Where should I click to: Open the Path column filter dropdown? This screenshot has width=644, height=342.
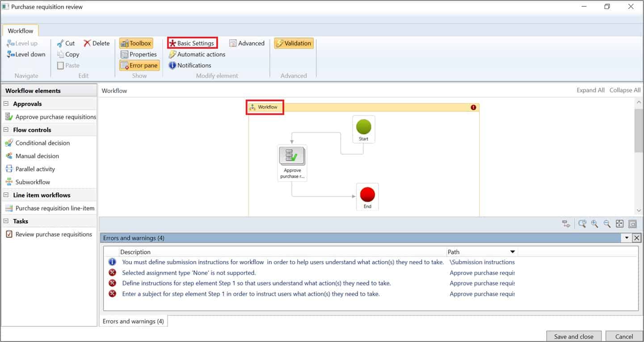coord(512,252)
